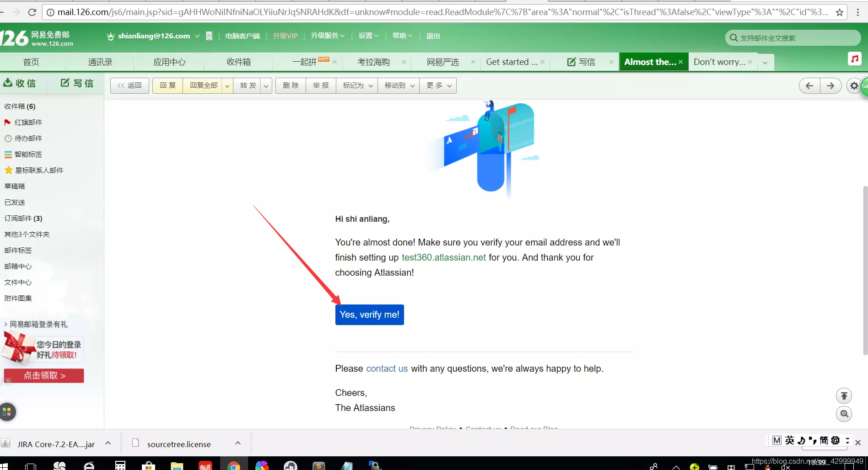Switch to the 'Don't worry...' tab

pos(719,62)
